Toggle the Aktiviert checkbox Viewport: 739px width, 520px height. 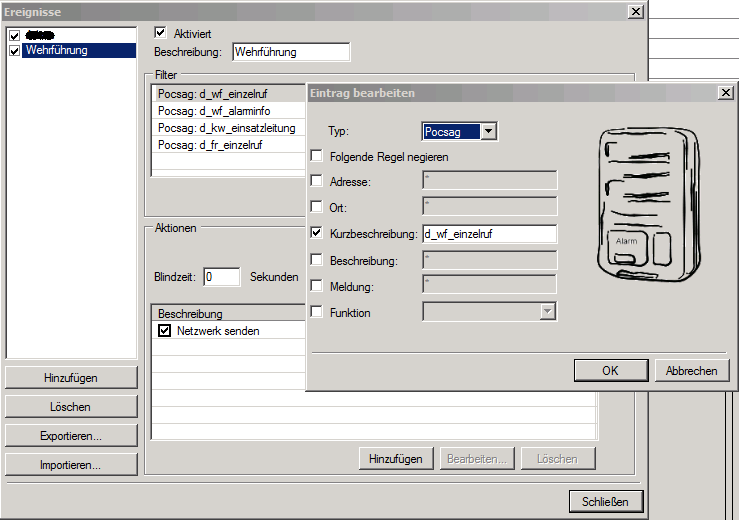(160, 33)
